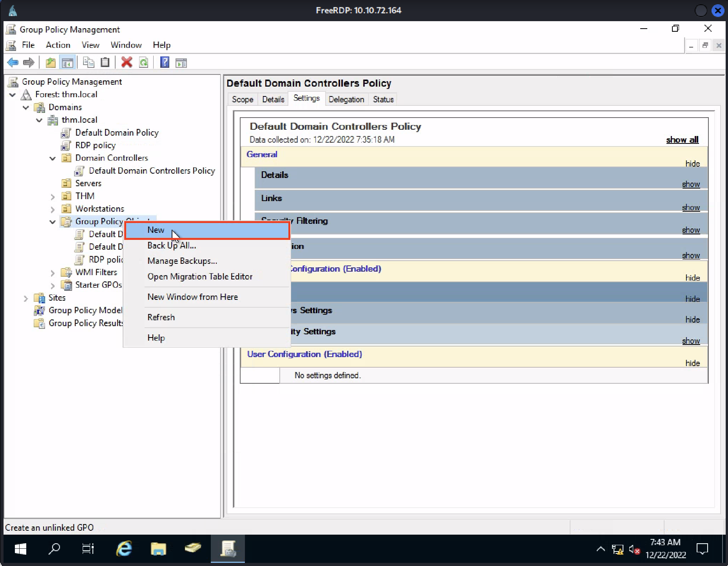The image size is (728, 566).
Task: Expand the THM organizational unit
Action: pos(53,196)
